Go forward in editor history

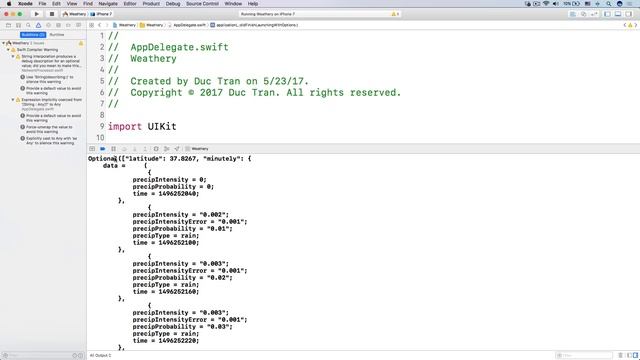click(x=107, y=25)
